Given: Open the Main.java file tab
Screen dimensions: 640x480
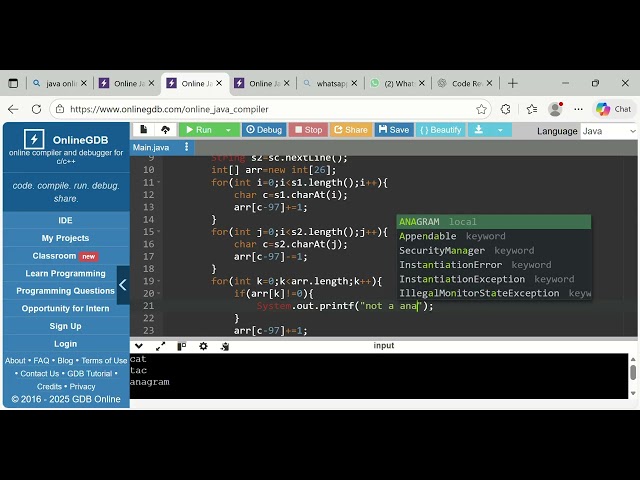Looking at the screenshot, I should pyautogui.click(x=151, y=147).
